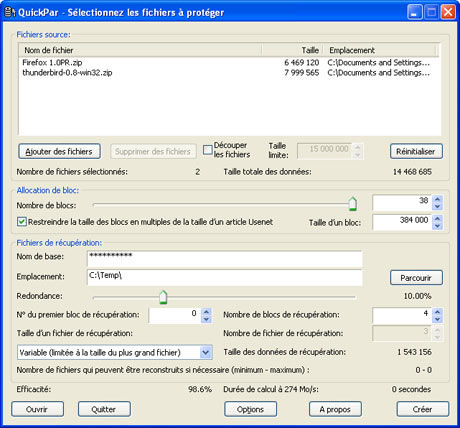Viewport: 460px width, 428px height.
Task: Increase first recovery block number arrow
Action: pos(206,312)
